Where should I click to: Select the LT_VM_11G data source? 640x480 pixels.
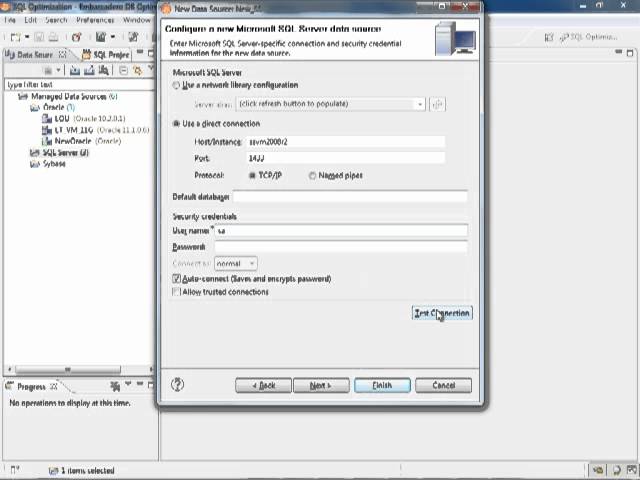(x=96, y=130)
